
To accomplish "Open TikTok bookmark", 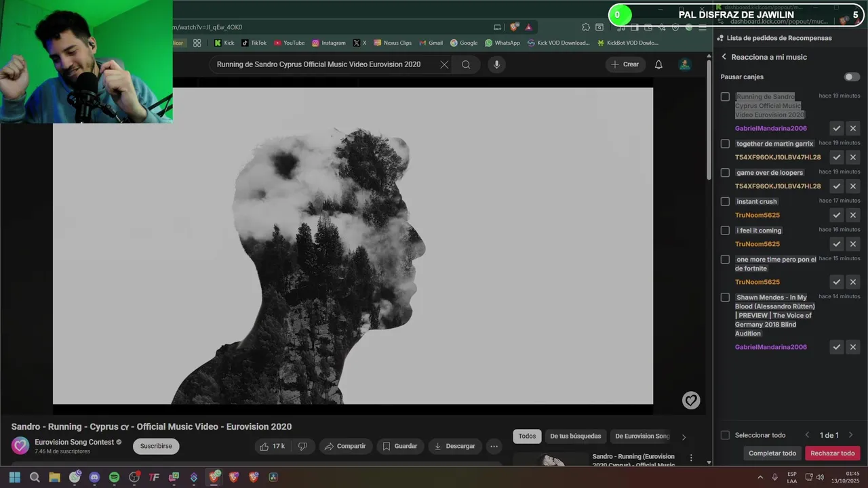I will pyautogui.click(x=254, y=43).
